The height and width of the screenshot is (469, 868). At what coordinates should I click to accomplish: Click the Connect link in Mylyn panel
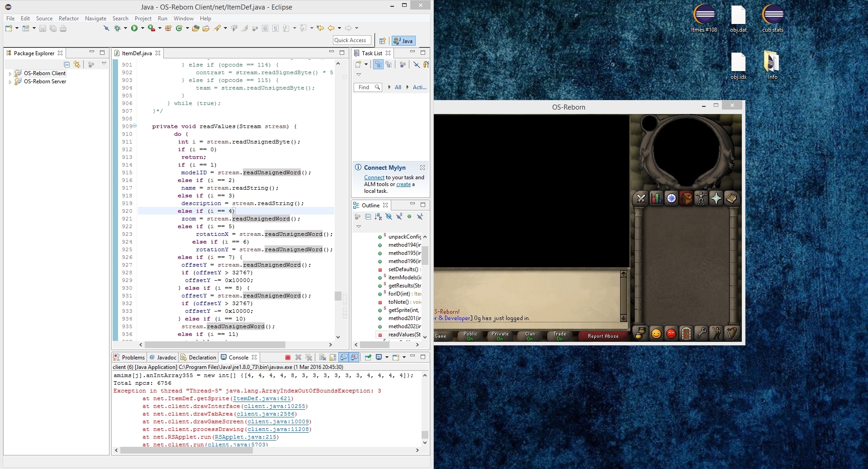click(x=374, y=177)
